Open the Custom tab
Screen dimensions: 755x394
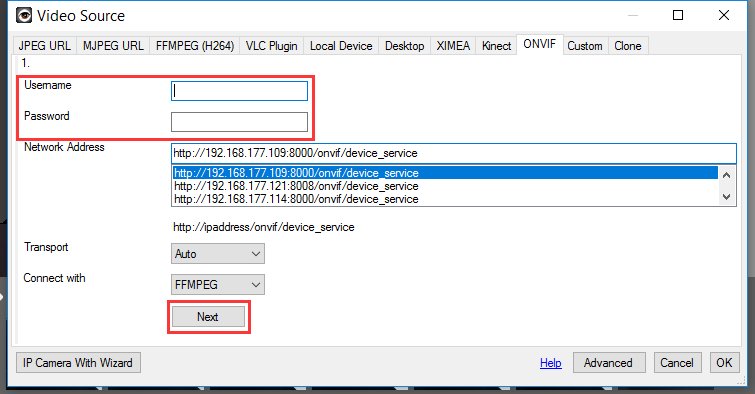point(585,46)
